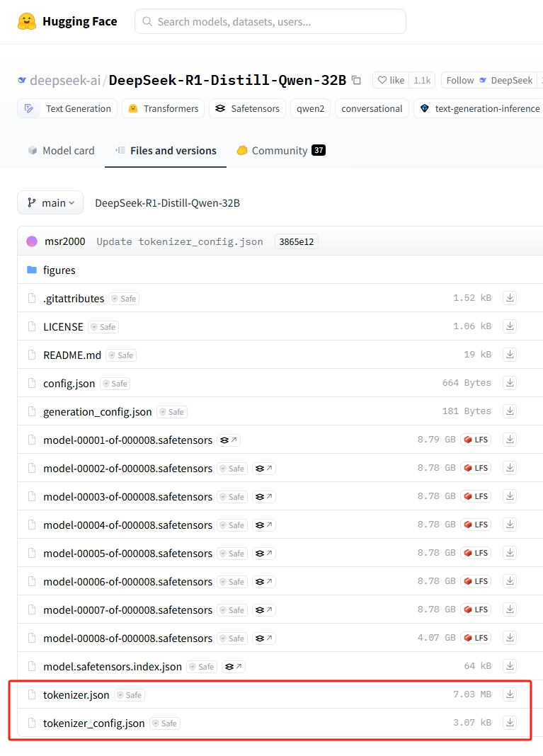Switch to the Model card tab

point(62,151)
